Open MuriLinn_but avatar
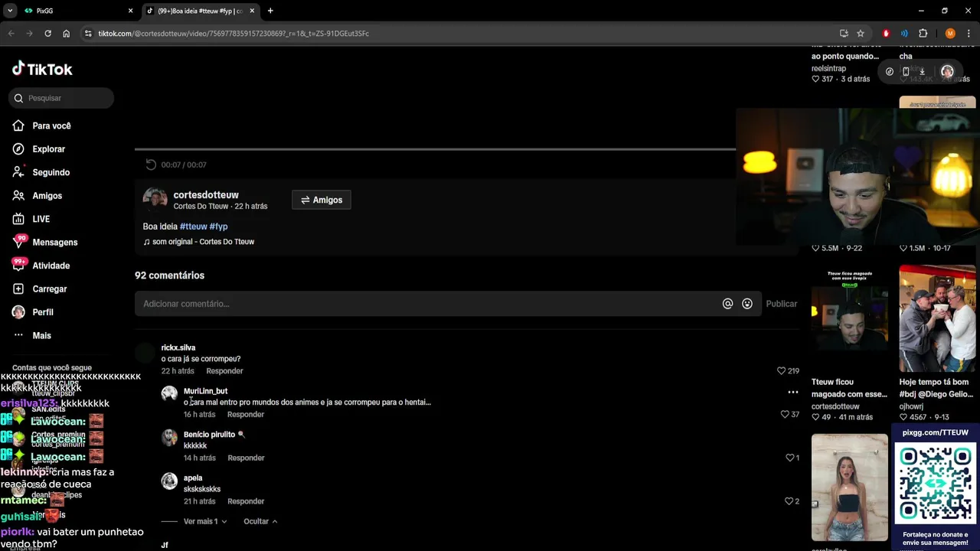 (x=169, y=393)
